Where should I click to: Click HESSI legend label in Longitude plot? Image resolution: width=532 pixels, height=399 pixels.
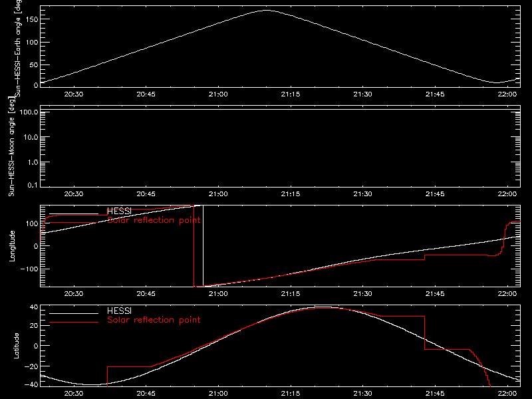119,211
